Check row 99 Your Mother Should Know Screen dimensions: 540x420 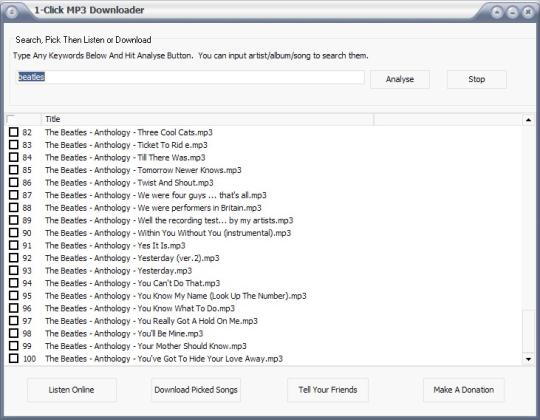[14, 346]
